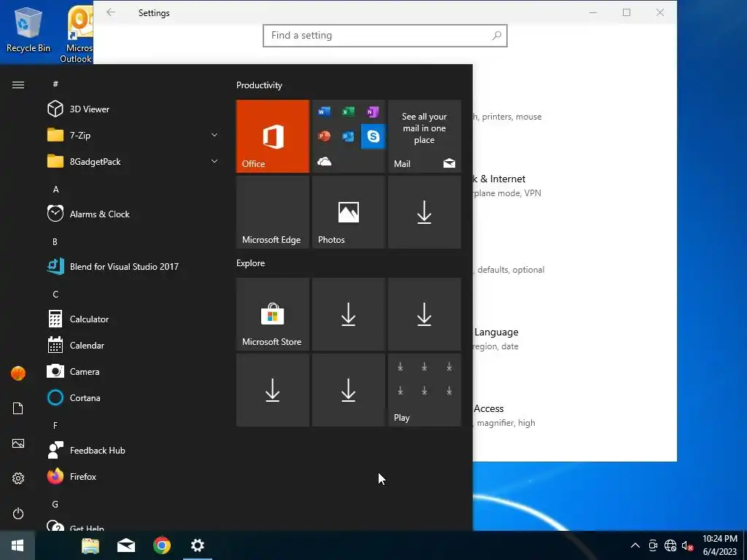The height and width of the screenshot is (560, 747).
Task: Click the letter G group header
Action: (55, 504)
